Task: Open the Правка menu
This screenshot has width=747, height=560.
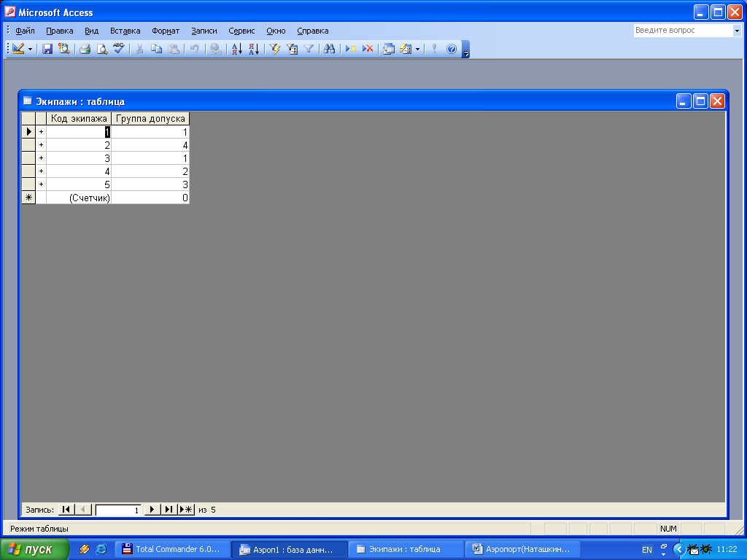Action: click(60, 31)
